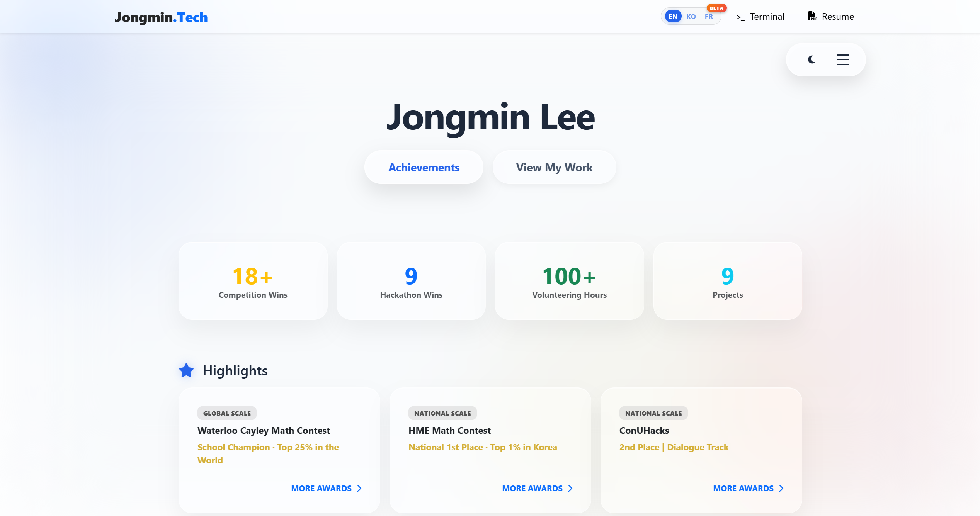Viewport: 980px width, 516px height.
Task: Select the View My Work tab
Action: pos(555,167)
